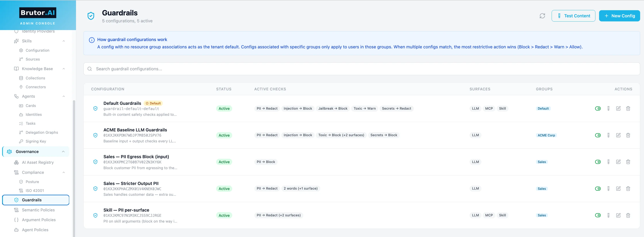The height and width of the screenshot is (237, 644).
Task: Toggle Default Guardrails enabled switch
Action: click(598, 108)
